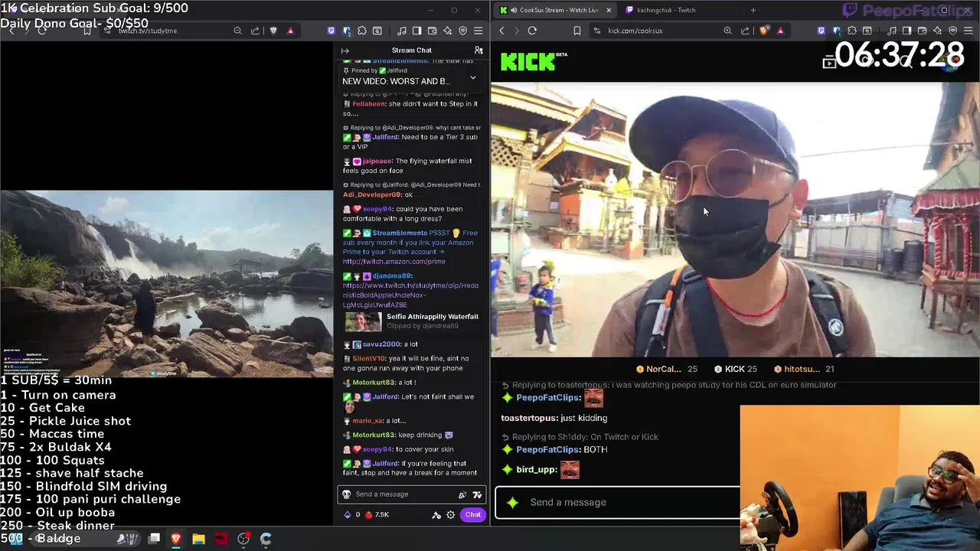Click the bird_upp username in Kick chat
Screen dimensions: 980x551
[536, 469]
